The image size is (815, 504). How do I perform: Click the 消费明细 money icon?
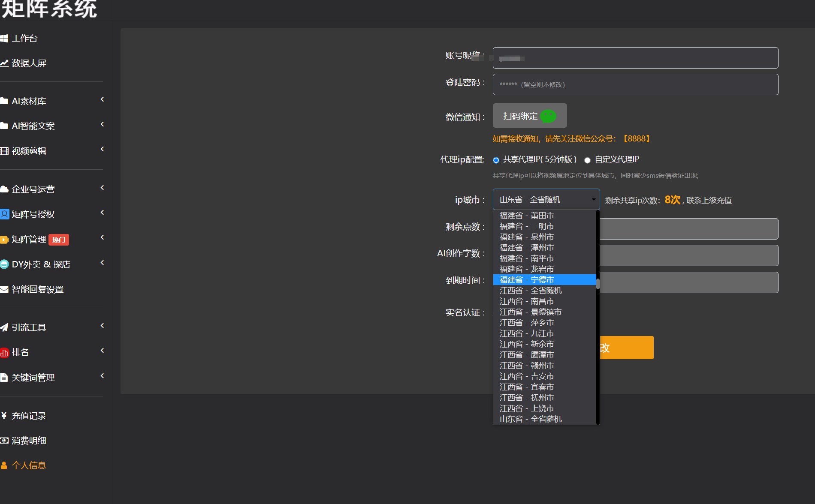(x=4, y=441)
